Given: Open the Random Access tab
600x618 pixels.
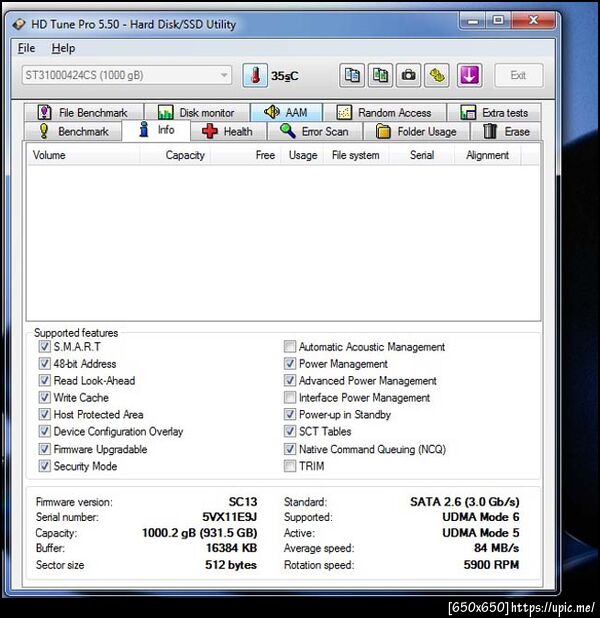Looking at the screenshot, I should [x=385, y=112].
